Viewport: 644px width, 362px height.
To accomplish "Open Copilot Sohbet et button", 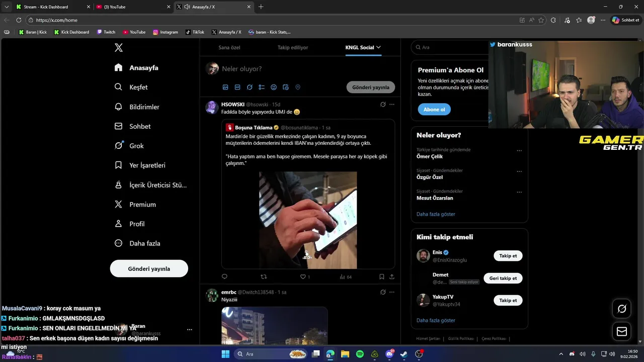I will pyautogui.click(x=626, y=20).
